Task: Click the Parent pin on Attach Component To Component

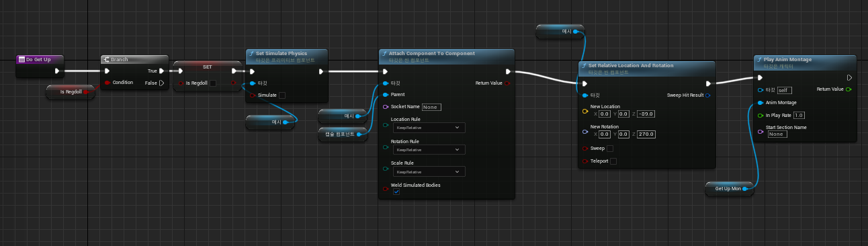Action: tap(385, 95)
